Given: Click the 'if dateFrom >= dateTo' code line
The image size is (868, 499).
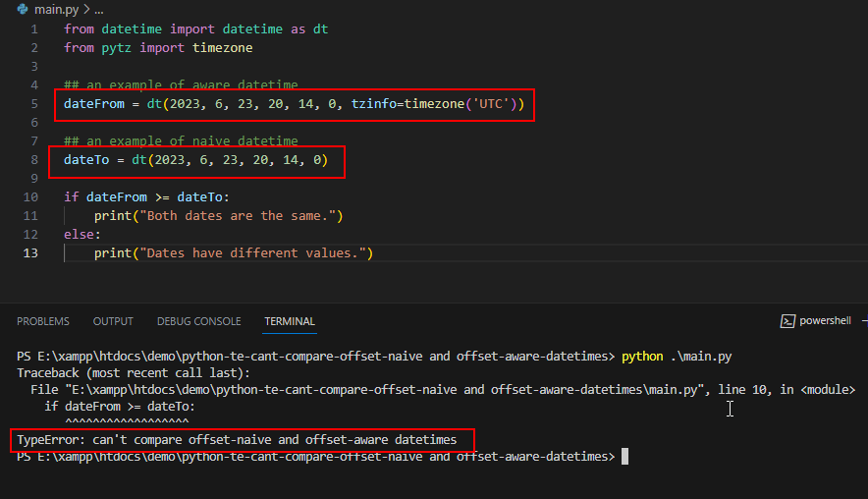Looking at the screenshot, I should tap(146, 197).
